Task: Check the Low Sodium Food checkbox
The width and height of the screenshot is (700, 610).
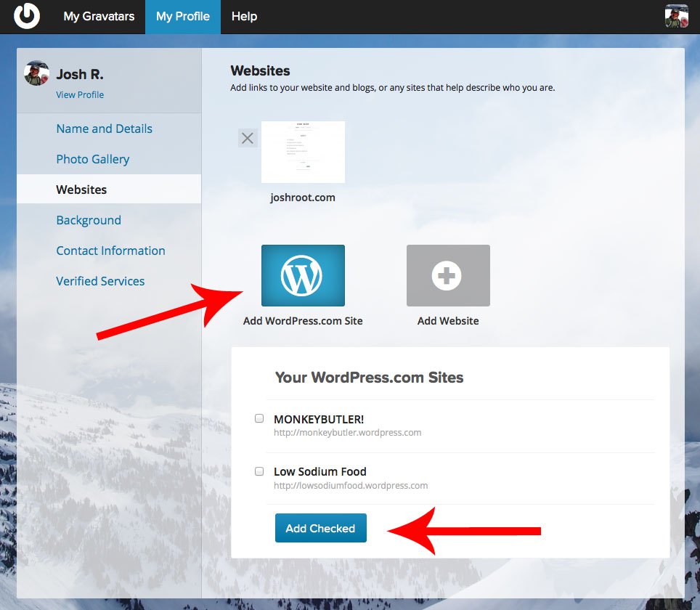Action: pos(259,471)
